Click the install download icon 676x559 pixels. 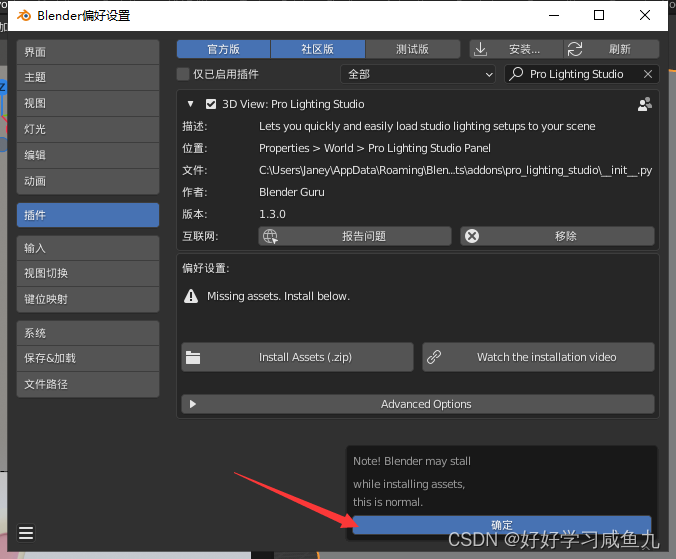point(480,49)
